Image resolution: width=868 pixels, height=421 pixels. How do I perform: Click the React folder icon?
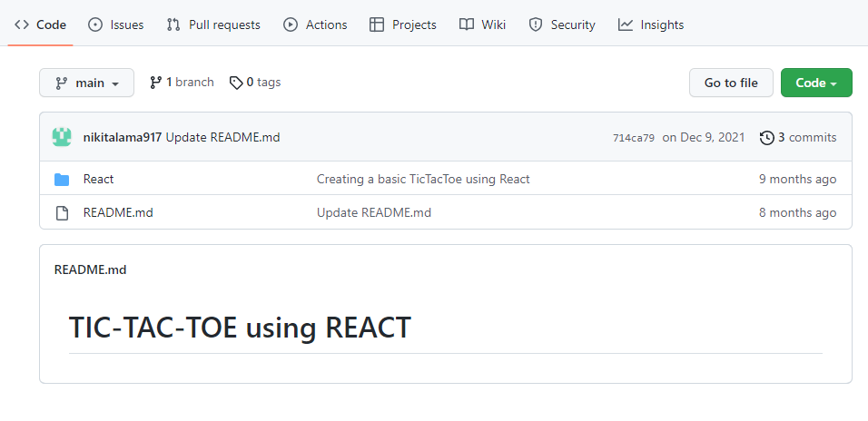[62, 180]
